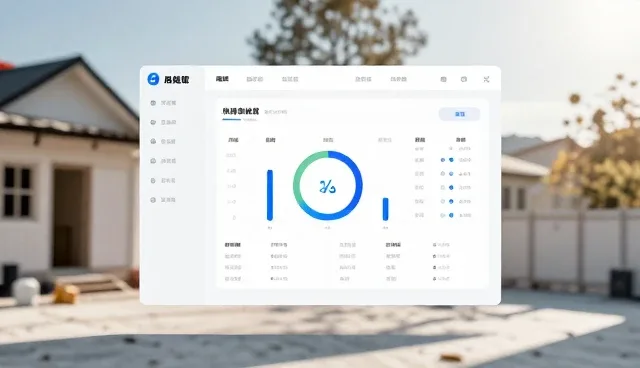This screenshot has width=640, height=368.
Task: Click the app name beside the blue logo
Action: (176, 80)
